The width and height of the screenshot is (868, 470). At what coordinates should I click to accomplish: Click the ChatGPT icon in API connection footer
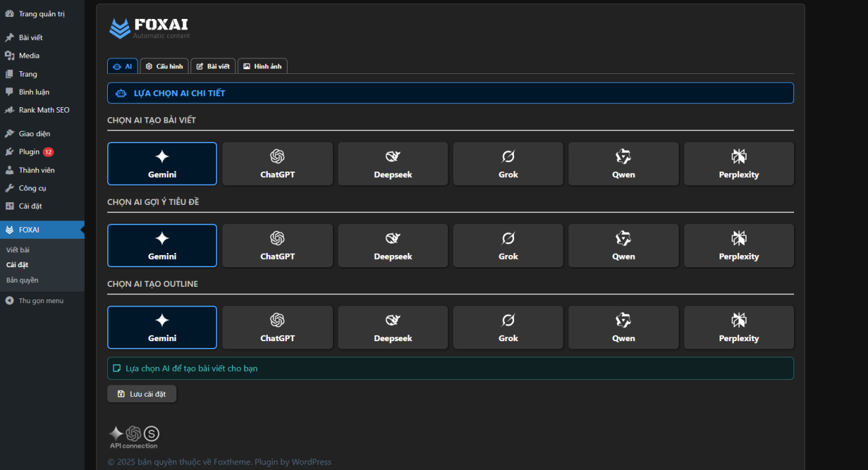(134, 433)
